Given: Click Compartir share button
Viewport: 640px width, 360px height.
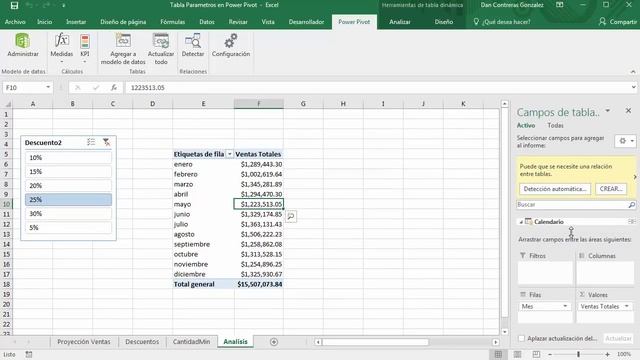Looking at the screenshot, I should pyautogui.click(x=617, y=22).
